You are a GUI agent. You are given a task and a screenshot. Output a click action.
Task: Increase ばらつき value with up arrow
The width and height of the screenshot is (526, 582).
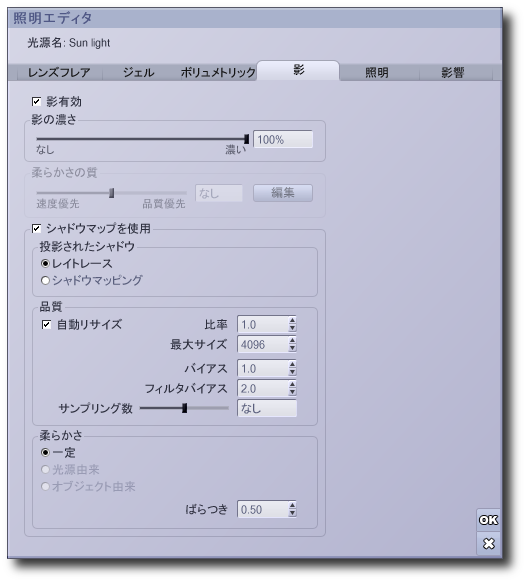click(292, 506)
